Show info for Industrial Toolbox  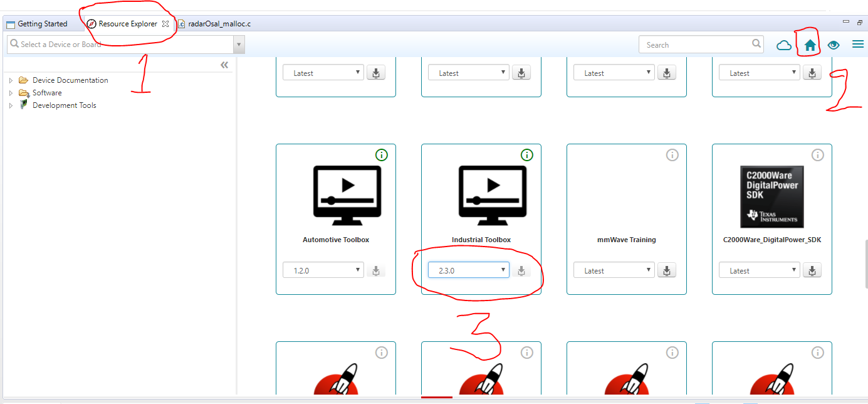coord(526,154)
